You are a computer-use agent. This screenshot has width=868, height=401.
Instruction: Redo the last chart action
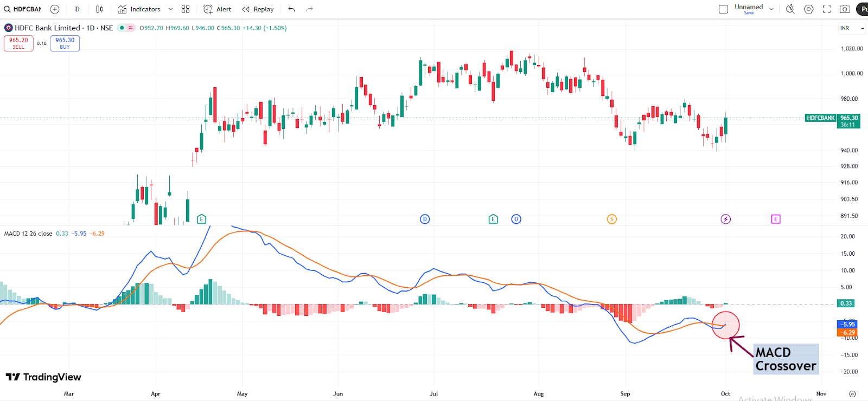pos(310,9)
